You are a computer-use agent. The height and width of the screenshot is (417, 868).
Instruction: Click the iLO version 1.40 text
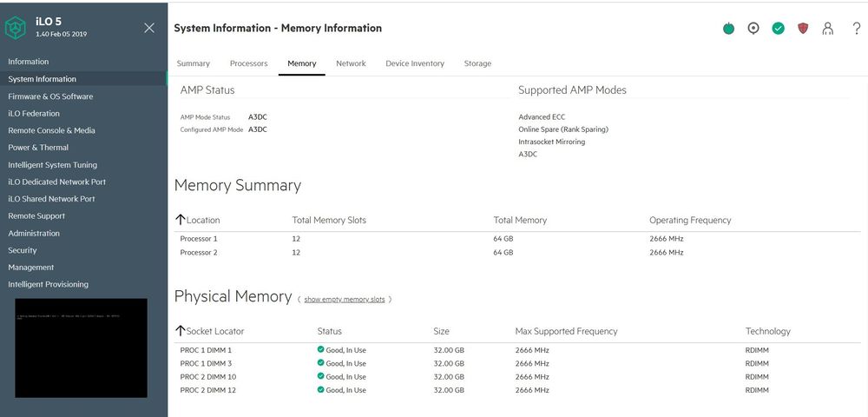click(61, 35)
